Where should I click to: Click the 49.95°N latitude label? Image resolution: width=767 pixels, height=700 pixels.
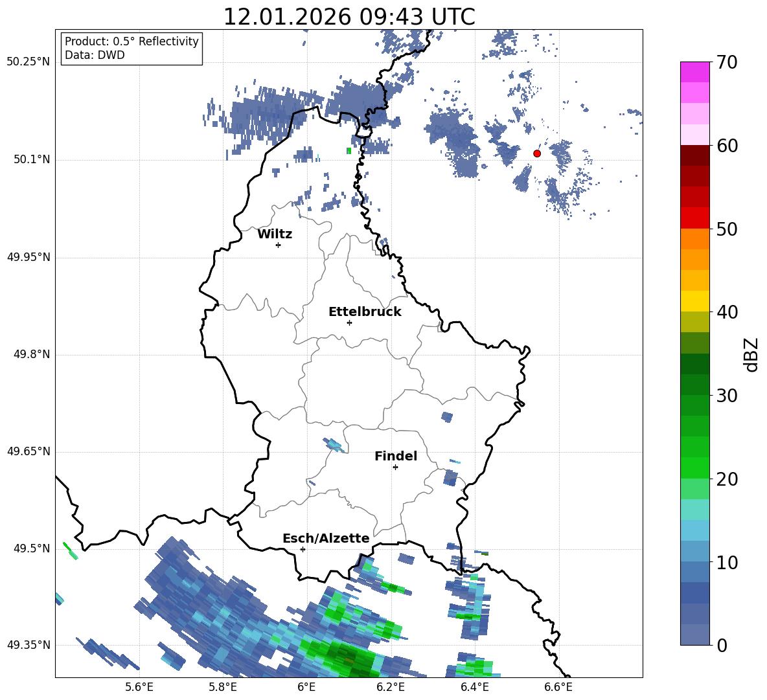coord(29,256)
